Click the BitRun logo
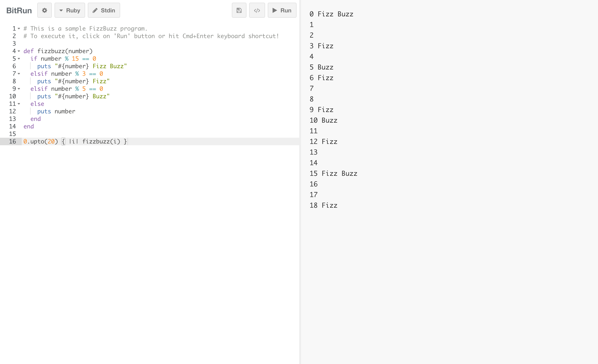This screenshot has width=598, height=364. [x=19, y=10]
